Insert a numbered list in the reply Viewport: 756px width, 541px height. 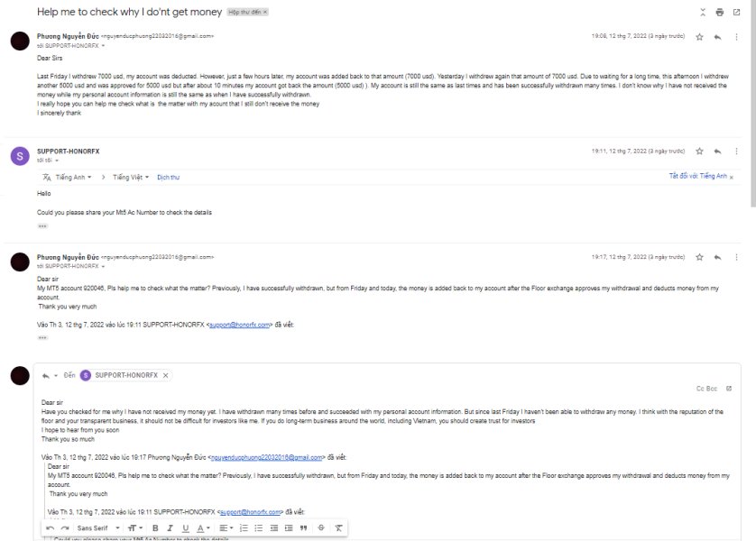coord(244,528)
